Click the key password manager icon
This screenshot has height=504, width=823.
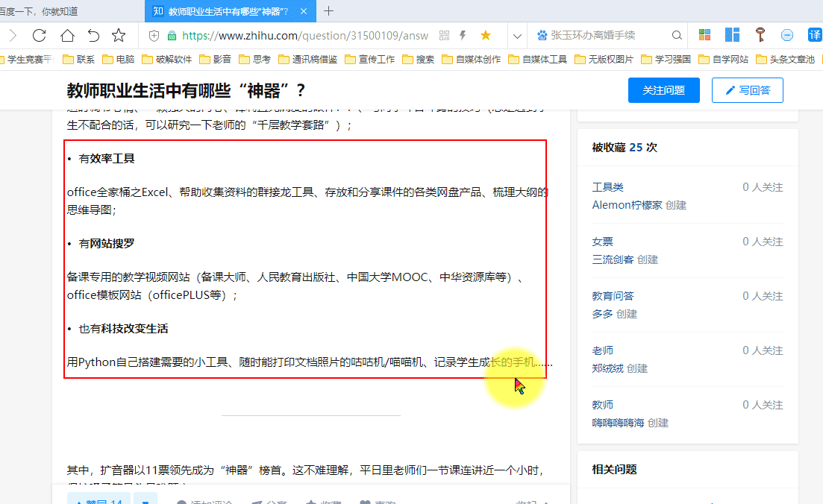[760, 35]
